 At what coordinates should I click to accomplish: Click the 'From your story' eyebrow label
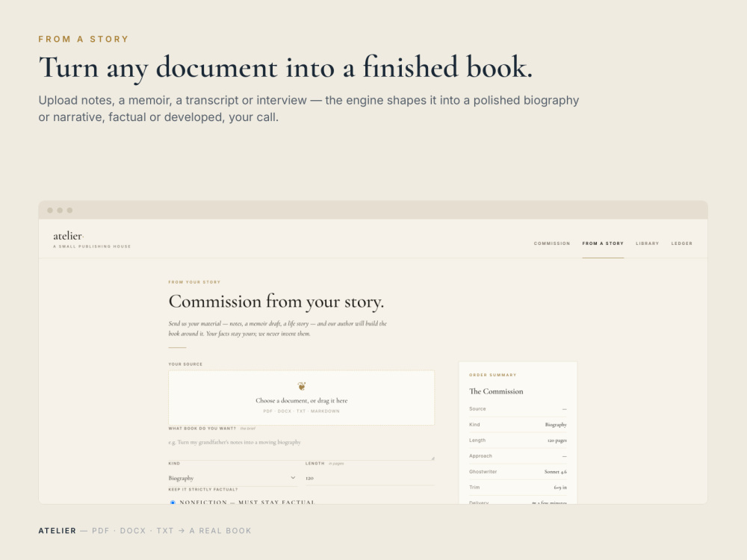[x=194, y=282]
